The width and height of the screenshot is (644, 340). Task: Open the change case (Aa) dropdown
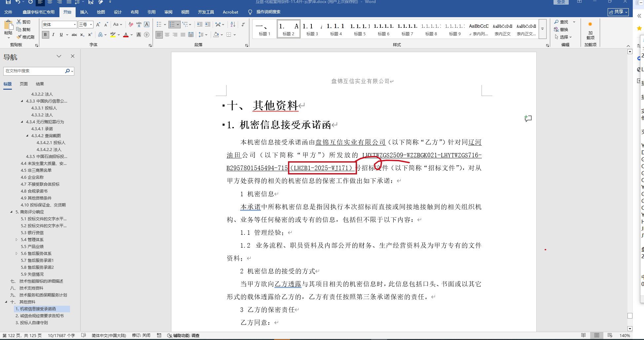(x=118, y=24)
